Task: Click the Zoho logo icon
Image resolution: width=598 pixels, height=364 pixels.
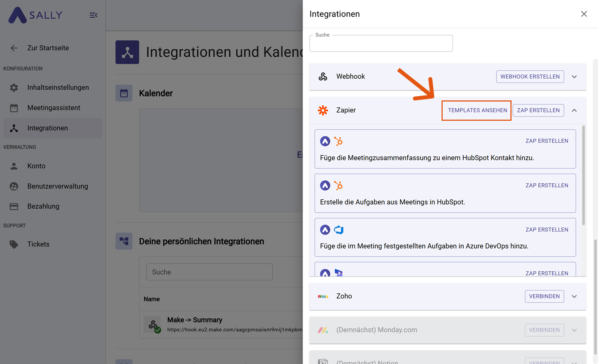Action: (323, 296)
